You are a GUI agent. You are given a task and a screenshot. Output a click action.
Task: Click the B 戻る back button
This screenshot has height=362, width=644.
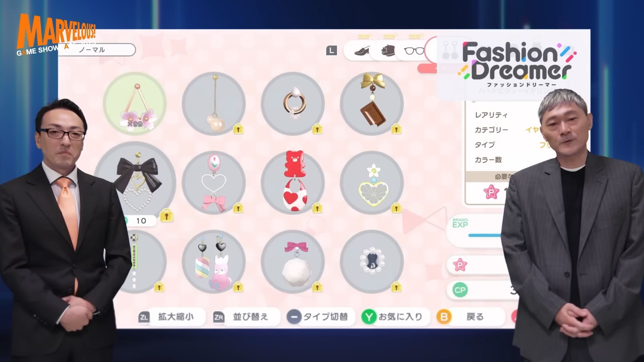tap(470, 317)
